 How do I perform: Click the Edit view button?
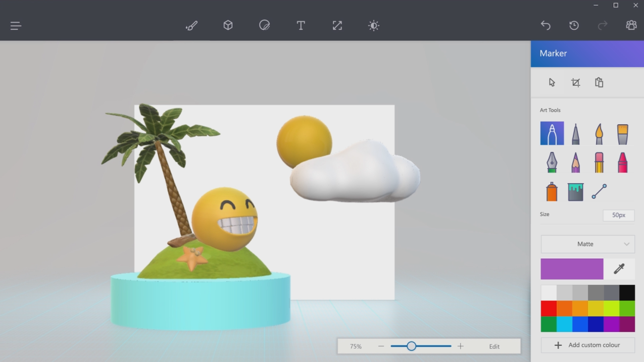(494, 346)
